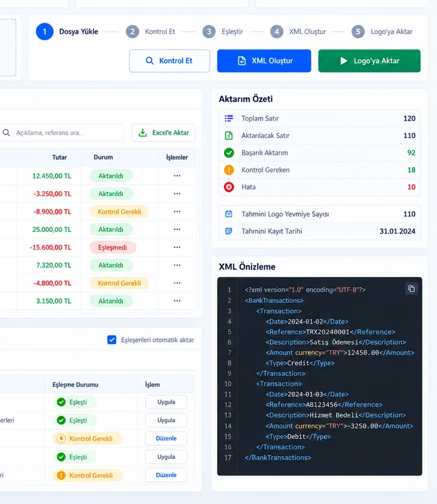Click XML line Description Hizmet Bedeli
Image resolution: width=437 pixels, height=504 pixels.
335,415
